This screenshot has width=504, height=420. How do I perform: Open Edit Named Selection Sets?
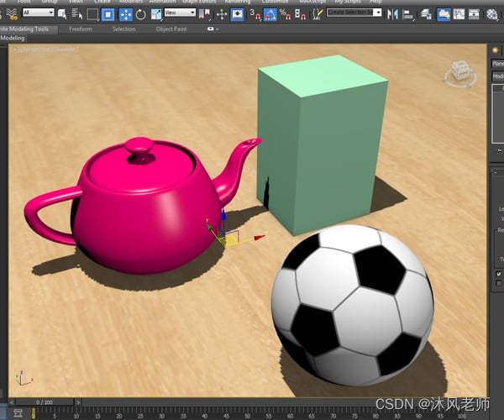317,14
